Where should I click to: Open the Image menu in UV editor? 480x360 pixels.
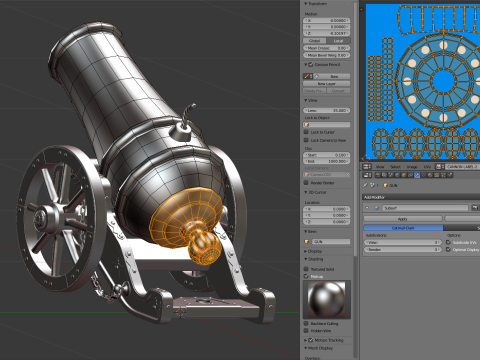click(x=412, y=167)
